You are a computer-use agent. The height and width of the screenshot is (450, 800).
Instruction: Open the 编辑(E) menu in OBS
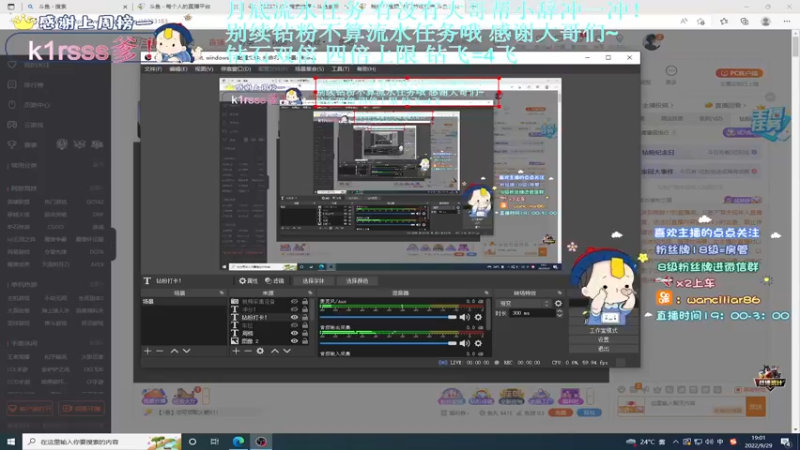tap(178, 69)
